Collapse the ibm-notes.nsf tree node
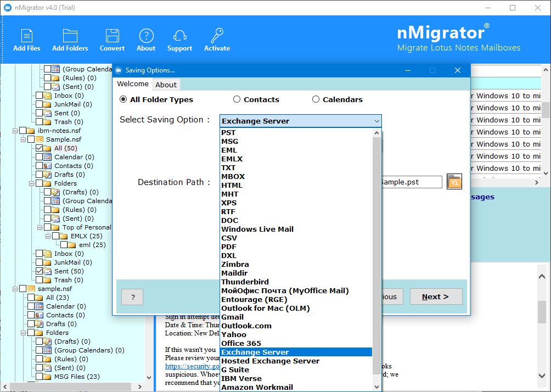 (15, 131)
